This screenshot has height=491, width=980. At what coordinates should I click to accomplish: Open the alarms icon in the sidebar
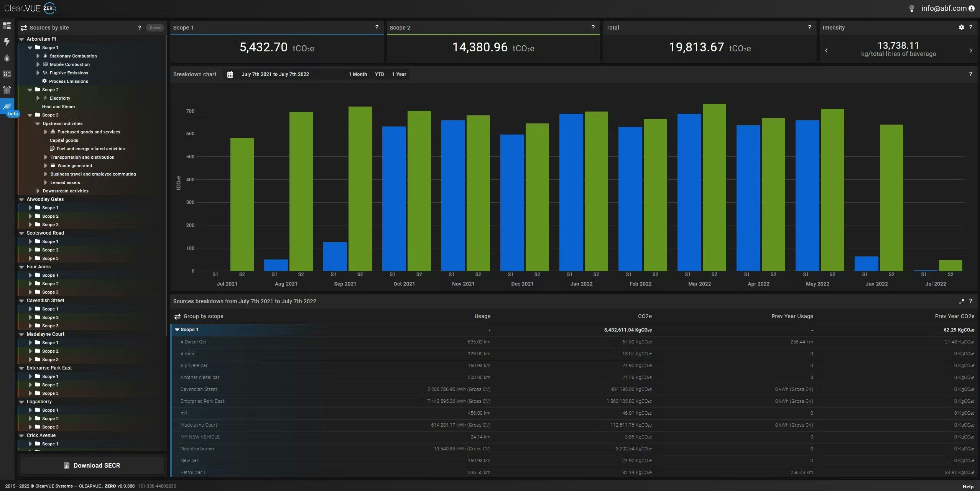(7, 90)
